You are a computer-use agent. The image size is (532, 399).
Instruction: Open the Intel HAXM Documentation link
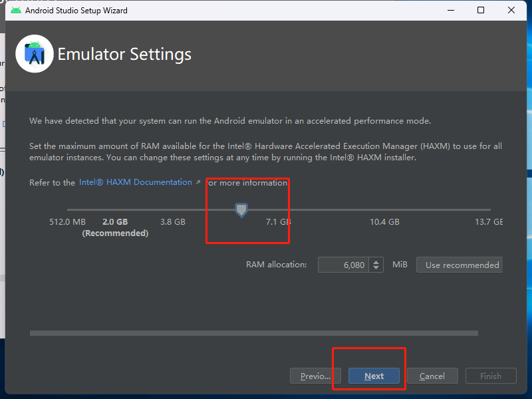[x=136, y=182]
